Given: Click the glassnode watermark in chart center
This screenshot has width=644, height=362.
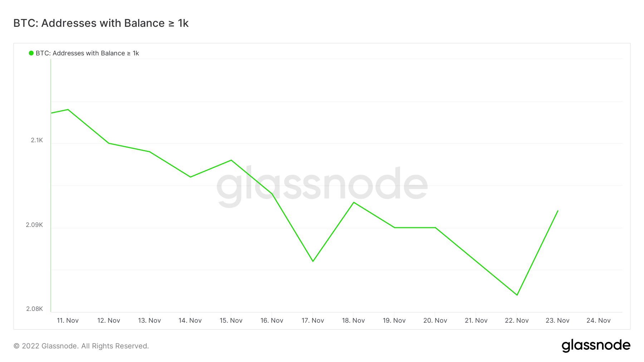Looking at the screenshot, I should [322, 186].
